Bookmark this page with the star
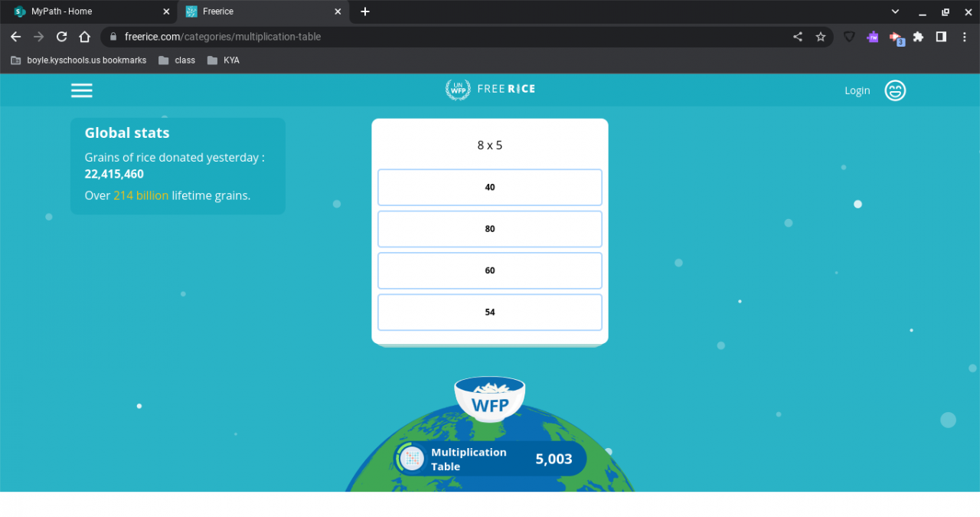Image resolution: width=980 pixels, height=517 pixels. pyautogui.click(x=821, y=37)
